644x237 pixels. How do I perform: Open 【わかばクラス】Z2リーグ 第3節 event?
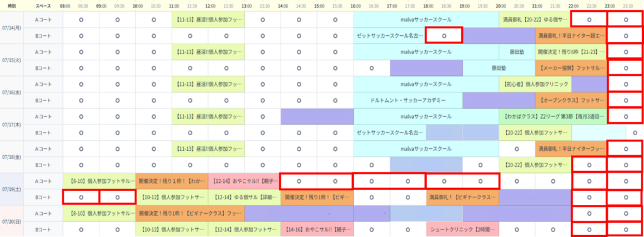click(x=553, y=117)
